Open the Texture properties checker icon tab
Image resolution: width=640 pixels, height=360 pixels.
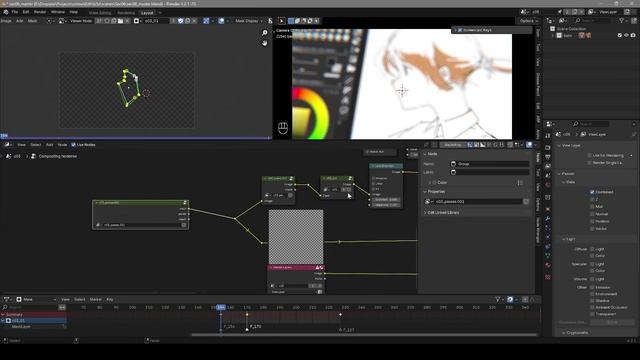pyautogui.click(x=547, y=277)
